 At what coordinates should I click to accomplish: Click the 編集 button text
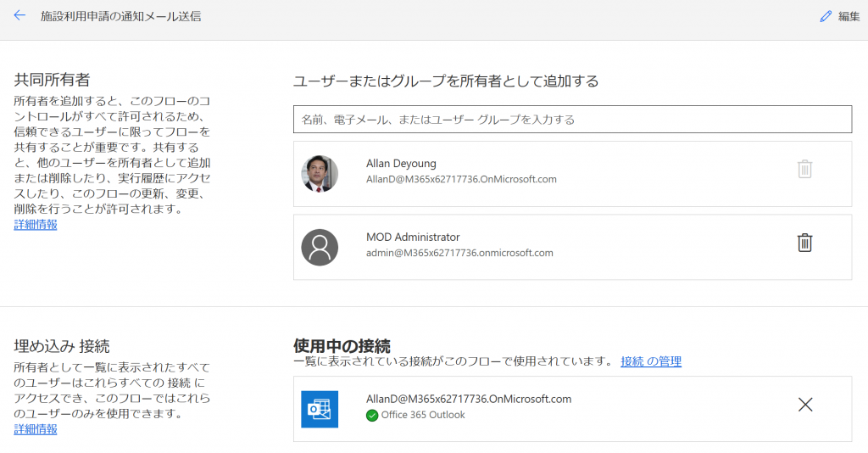(849, 17)
